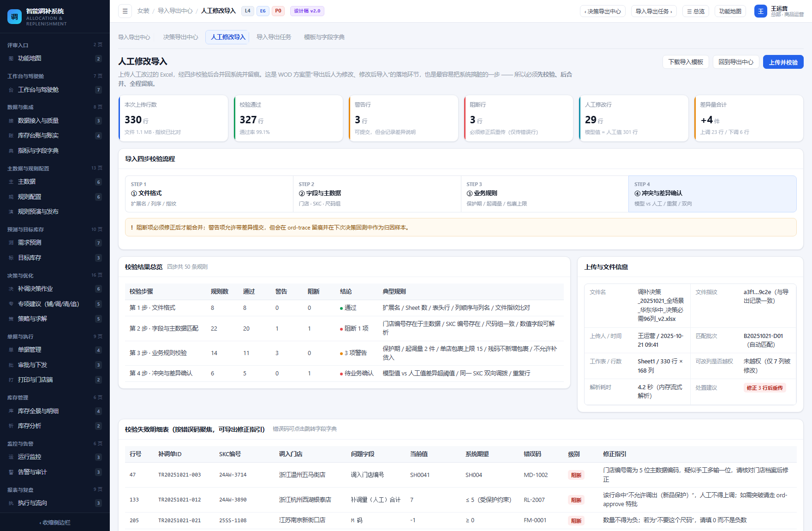
Task: Open 规则预演与发布 sidebar item
Action: click(55, 212)
